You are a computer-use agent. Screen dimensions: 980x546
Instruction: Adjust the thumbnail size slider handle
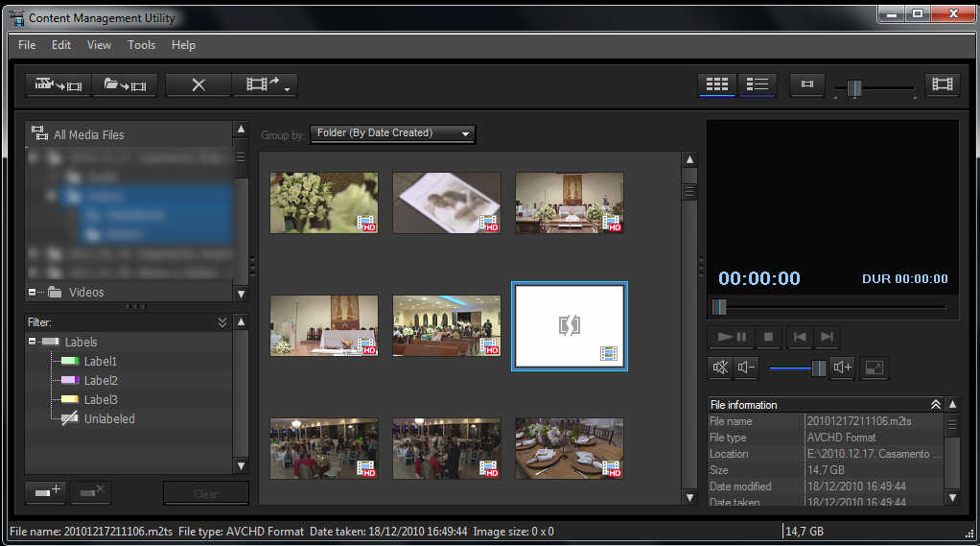[x=853, y=88]
